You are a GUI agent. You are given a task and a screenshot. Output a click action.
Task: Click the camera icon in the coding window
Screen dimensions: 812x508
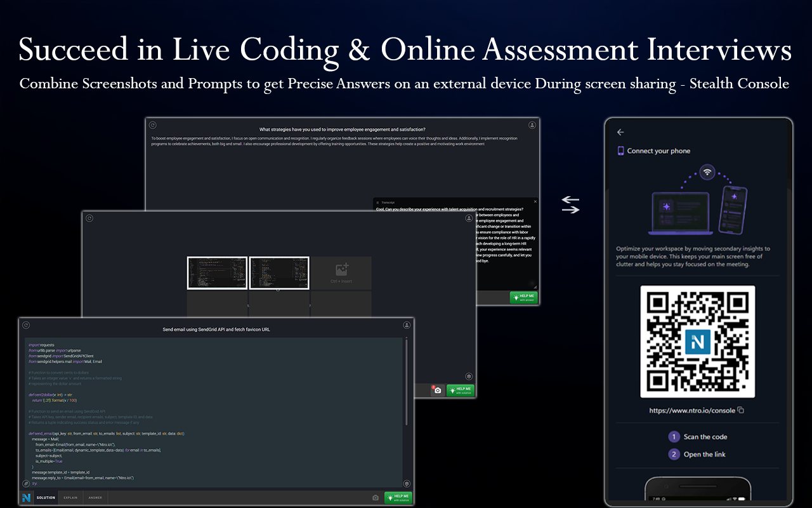point(376,498)
